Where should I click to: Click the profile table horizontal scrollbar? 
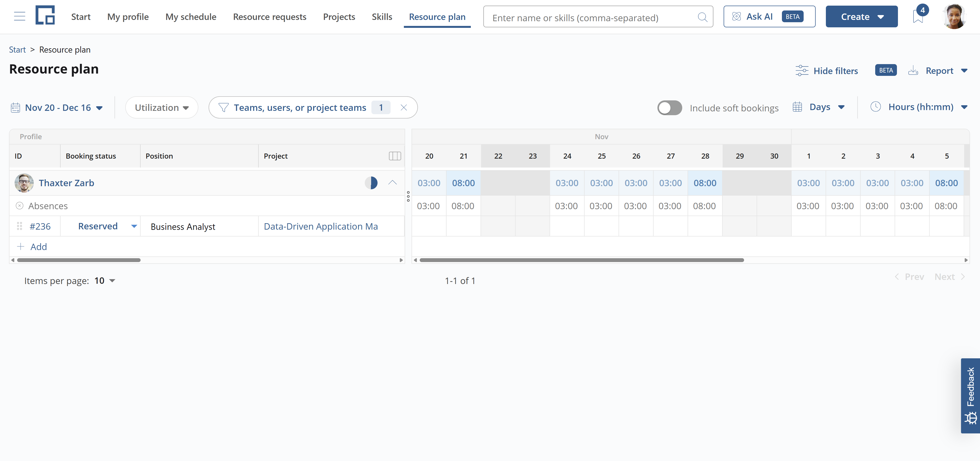[79, 260]
